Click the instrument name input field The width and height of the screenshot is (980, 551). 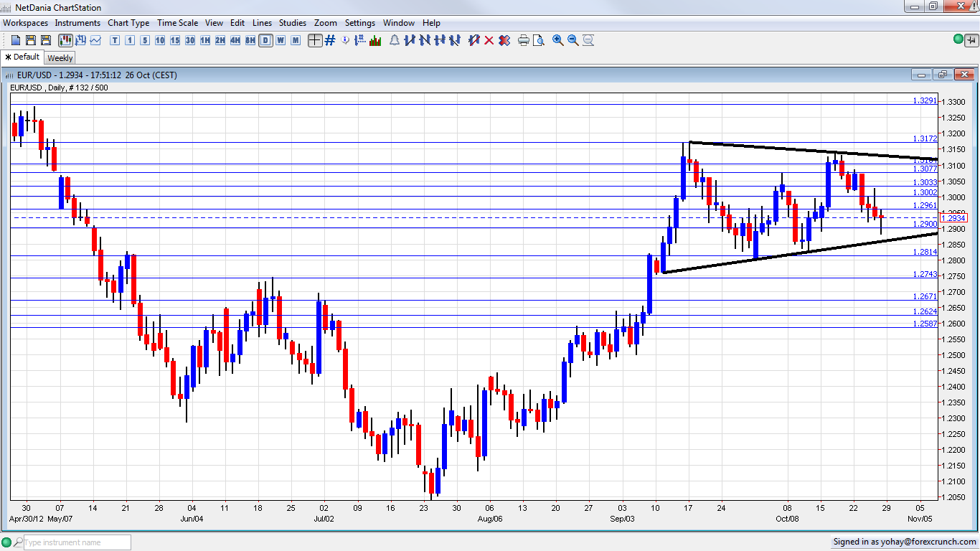(77, 542)
